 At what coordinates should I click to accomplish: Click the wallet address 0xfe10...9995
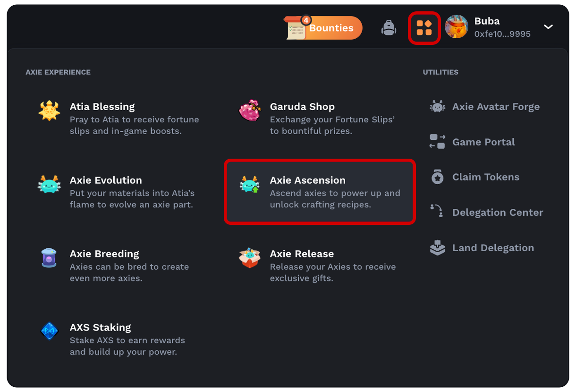pos(502,34)
